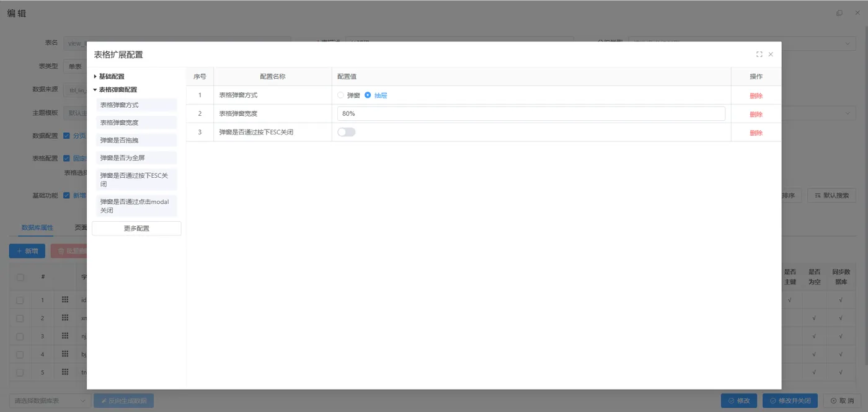Click the 反向生成数据 button
The height and width of the screenshot is (412, 868).
tap(123, 401)
